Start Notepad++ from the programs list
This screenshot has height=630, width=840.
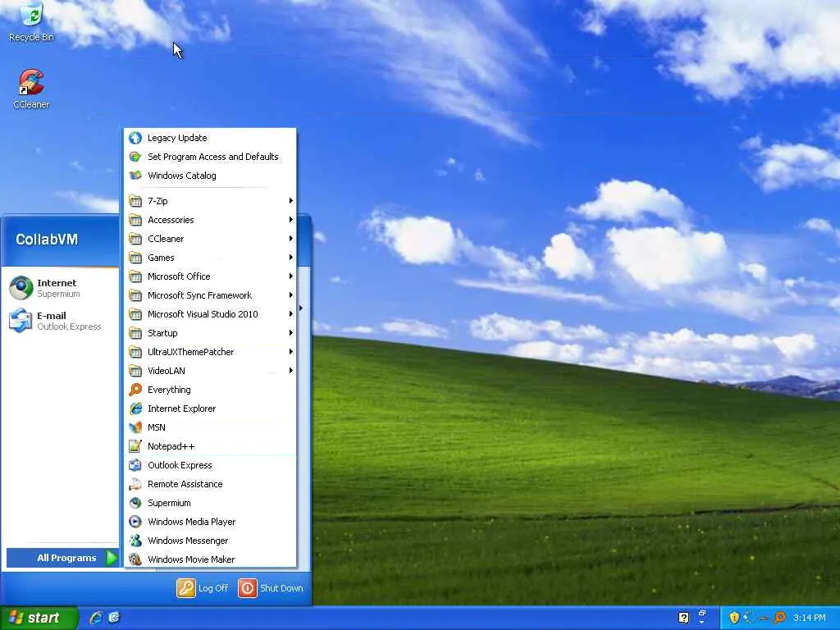[x=210, y=445]
